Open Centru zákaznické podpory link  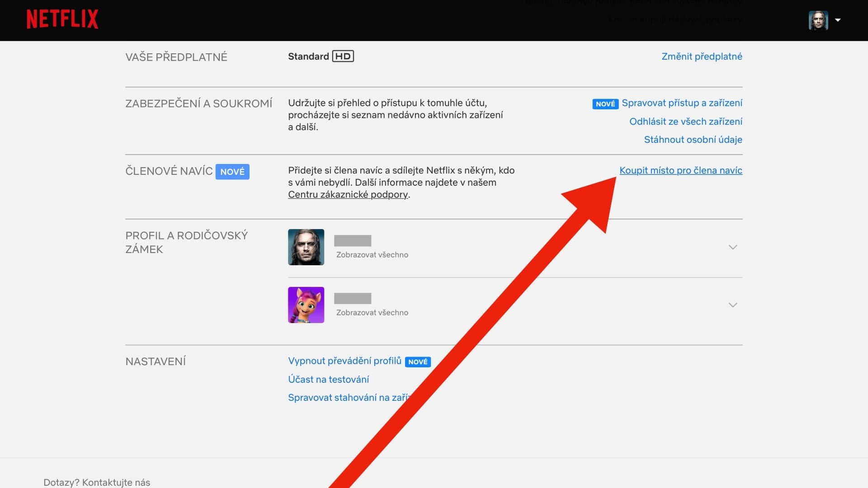[x=348, y=195]
